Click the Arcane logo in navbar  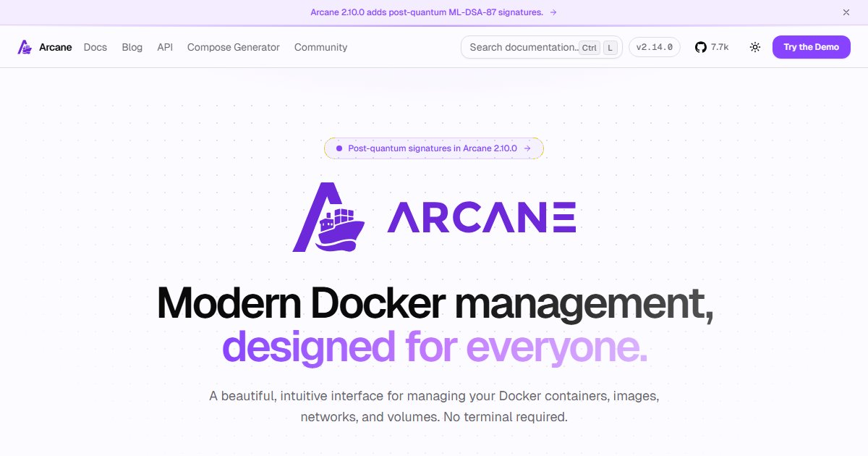point(25,47)
